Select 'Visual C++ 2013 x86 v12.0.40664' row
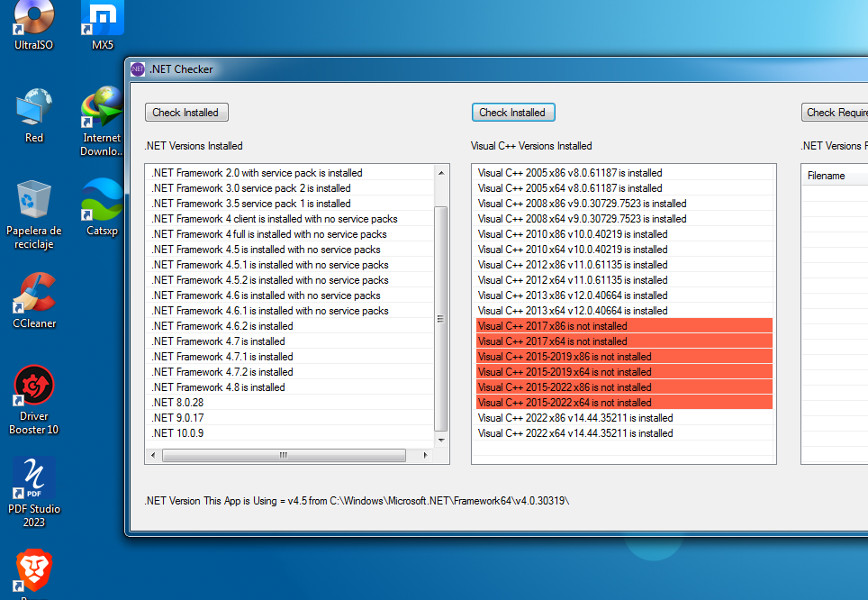Viewport: 868px width, 600px height. pos(624,295)
